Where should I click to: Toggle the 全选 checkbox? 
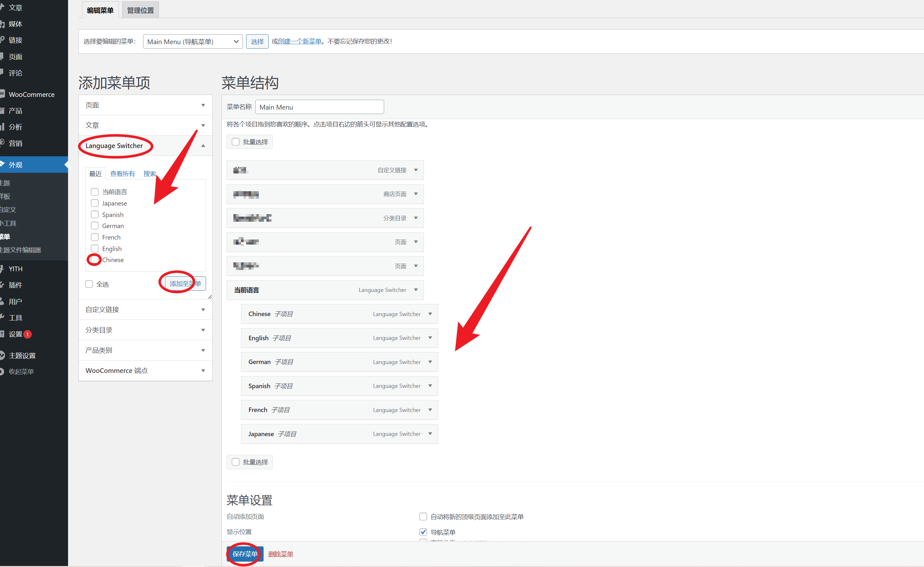(x=88, y=283)
